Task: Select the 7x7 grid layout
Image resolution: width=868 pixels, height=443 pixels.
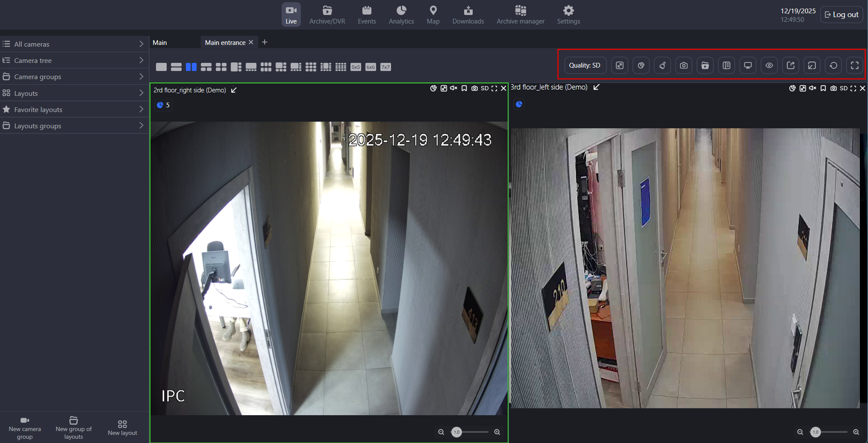Action: [385, 67]
